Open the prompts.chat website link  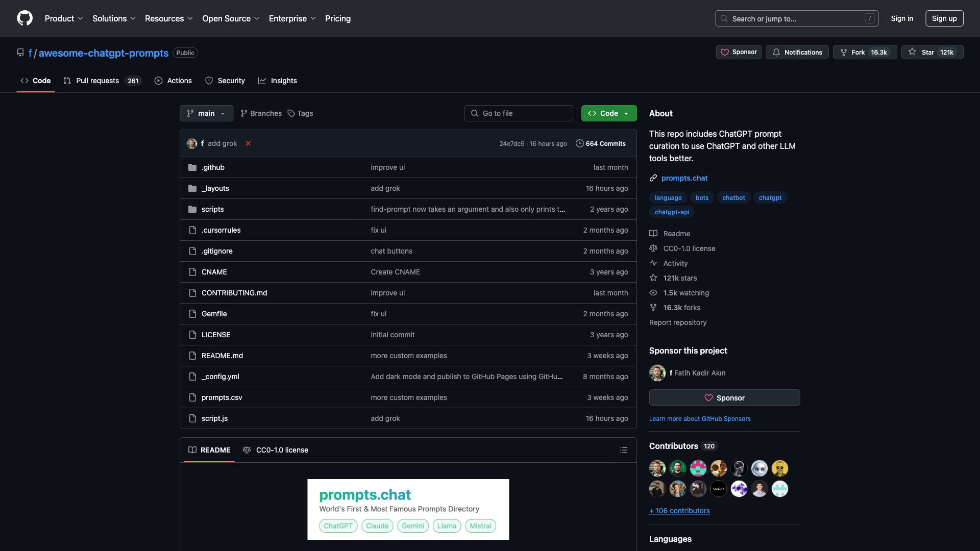(x=684, y=178)
